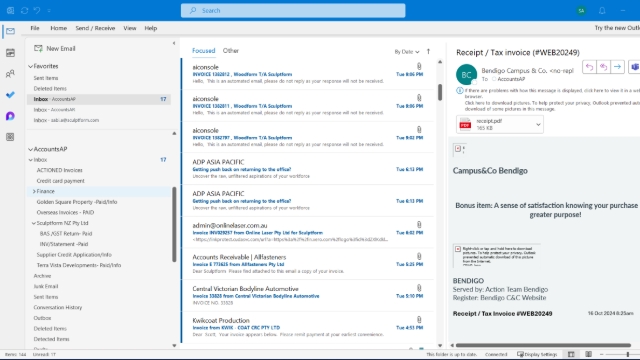Select the ACTIONED Invoices folder
Viewport: 640px width, 360px height.
point(60,170)
